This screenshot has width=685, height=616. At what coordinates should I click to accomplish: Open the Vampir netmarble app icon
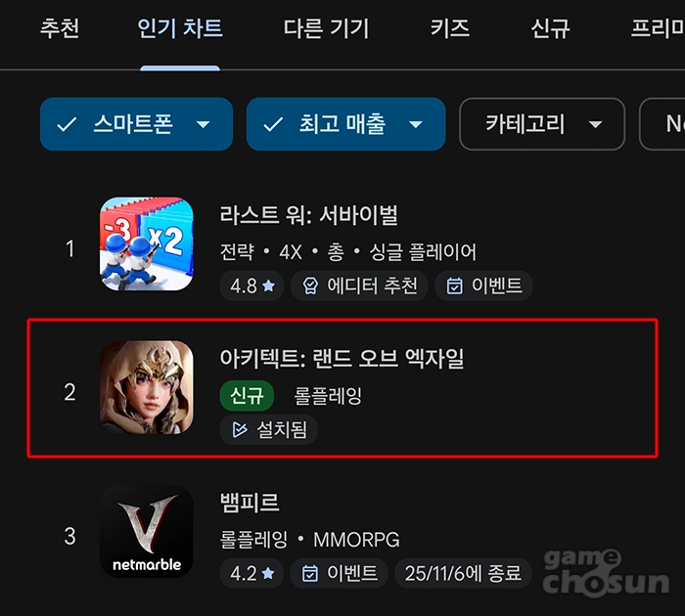(147, 531)
